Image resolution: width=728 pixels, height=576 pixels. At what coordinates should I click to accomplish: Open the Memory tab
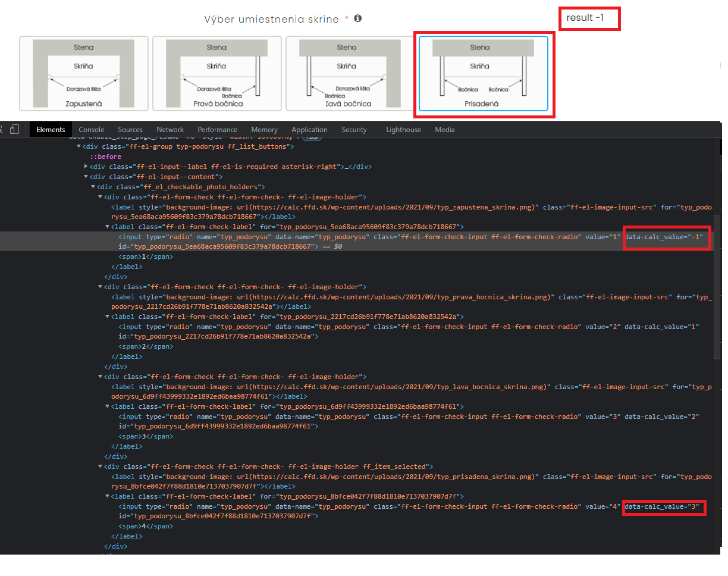(264, 130)
